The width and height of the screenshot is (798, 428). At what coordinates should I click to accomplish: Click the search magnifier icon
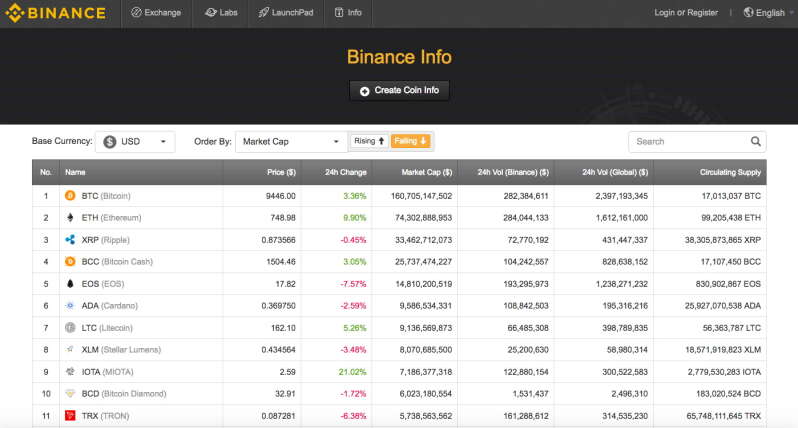pos(756,141)
